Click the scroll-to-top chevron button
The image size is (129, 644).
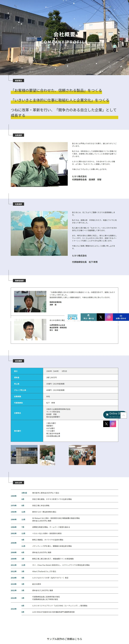(124, 415)
